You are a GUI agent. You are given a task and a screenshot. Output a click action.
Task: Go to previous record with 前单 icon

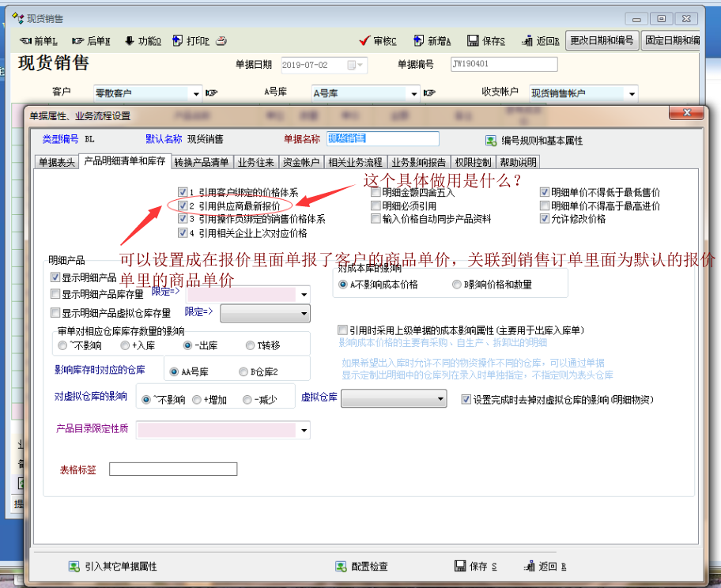[x=25, y=41]
